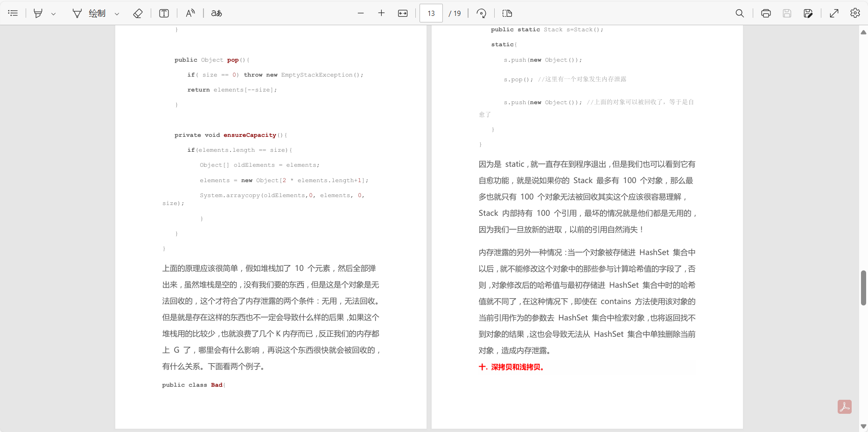Open the translate tool
This screenshot has height=432, width=868.
tap(217, 13)
